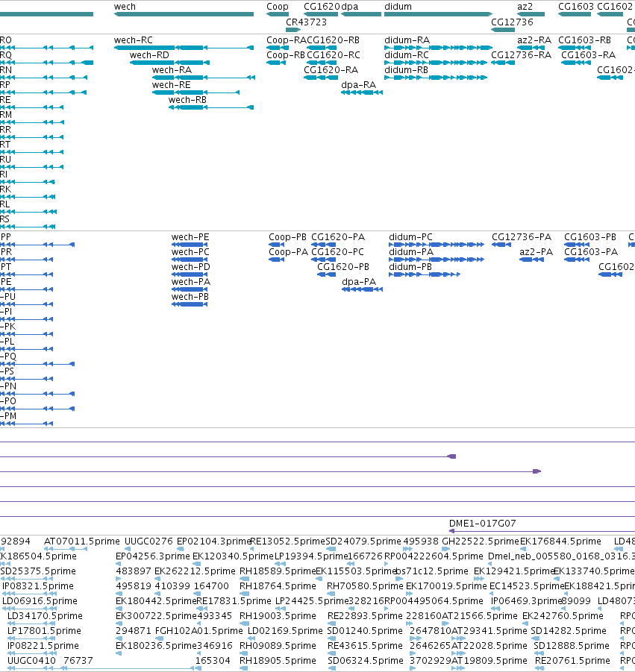This screenshot has height=672, width=635.
Task: Click the CG1620-RA transcript label
Action: coord(331,70)
